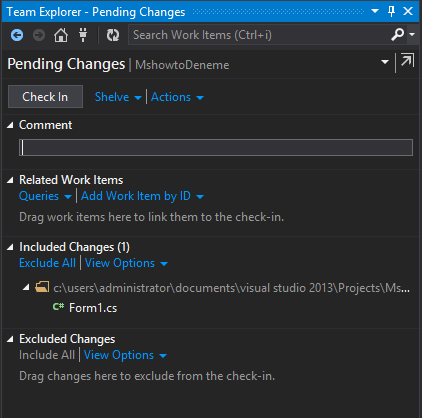Open Add Work Item by ID
The image size is (422, 418).
point(142,196)
